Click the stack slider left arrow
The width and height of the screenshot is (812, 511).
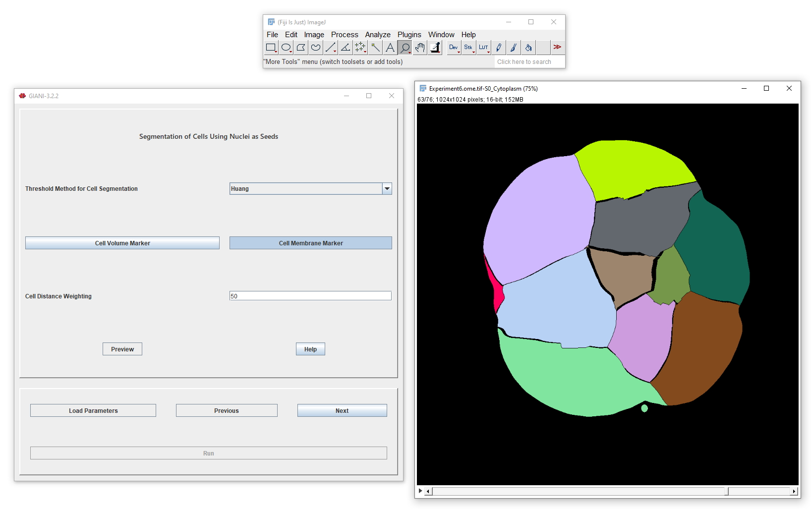pos(428,492)
